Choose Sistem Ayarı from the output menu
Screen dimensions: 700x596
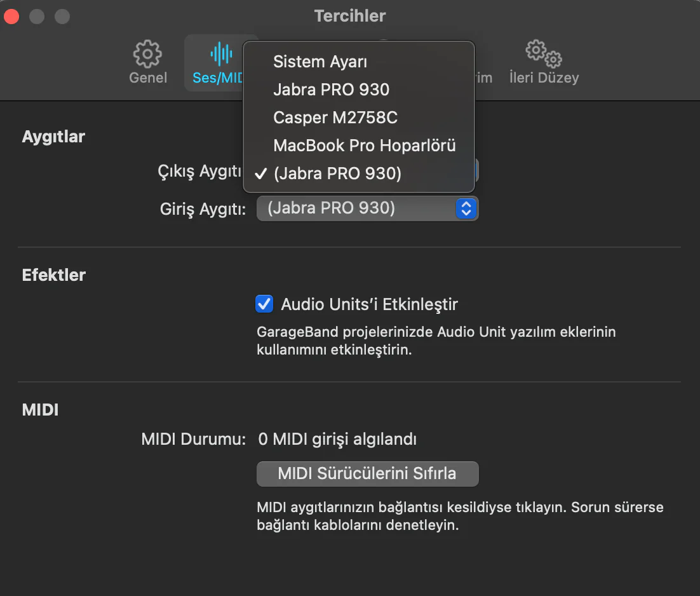320,62
